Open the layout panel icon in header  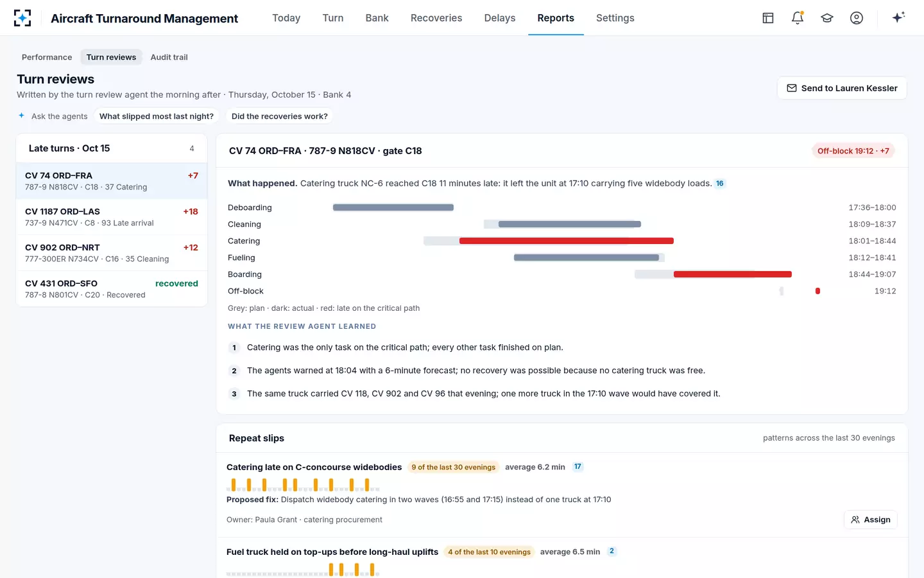(x=768, y=18)
